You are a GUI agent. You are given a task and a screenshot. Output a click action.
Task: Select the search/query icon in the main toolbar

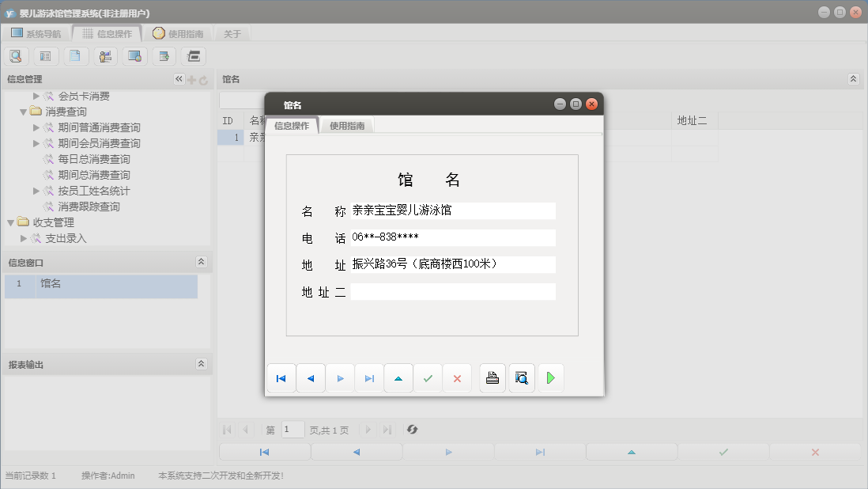pos(16,56)
